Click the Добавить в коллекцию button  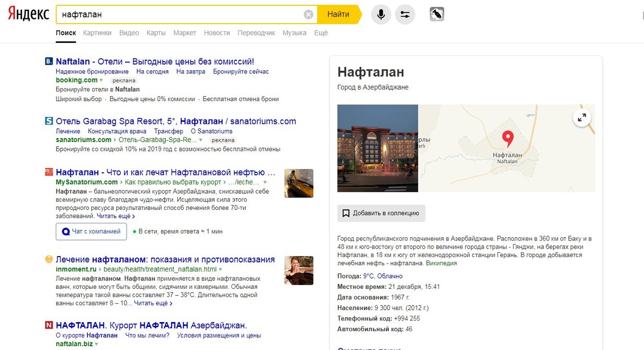pos(382,213)
